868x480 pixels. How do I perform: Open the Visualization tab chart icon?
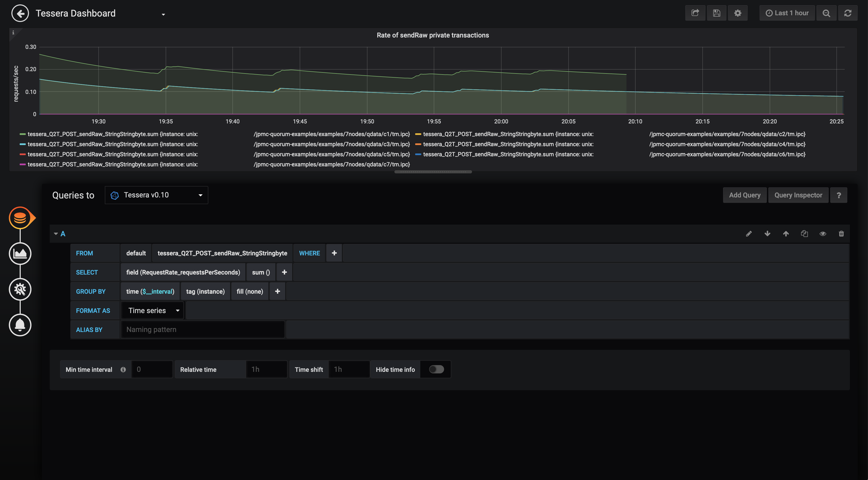(x=20, y=253)
